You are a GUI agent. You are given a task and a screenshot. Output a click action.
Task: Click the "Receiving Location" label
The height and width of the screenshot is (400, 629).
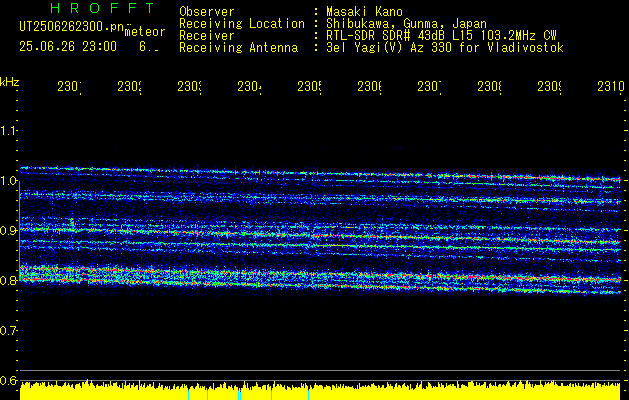tap(242, 24)
